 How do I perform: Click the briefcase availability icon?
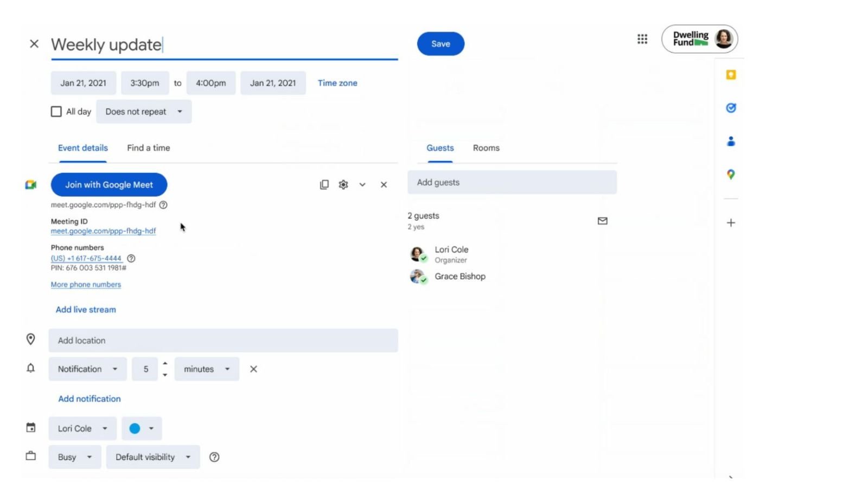pyautogui.click(x=31, y=456)
